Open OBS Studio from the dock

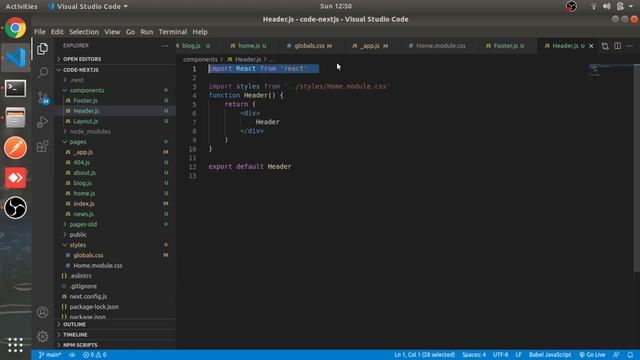[16, 207]
